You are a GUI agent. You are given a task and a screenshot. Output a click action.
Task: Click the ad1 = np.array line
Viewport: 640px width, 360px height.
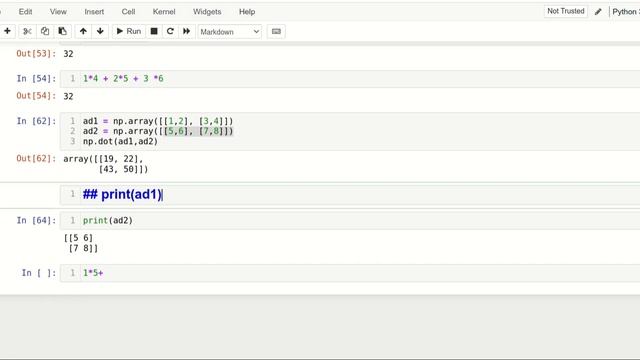coord(158,121)
